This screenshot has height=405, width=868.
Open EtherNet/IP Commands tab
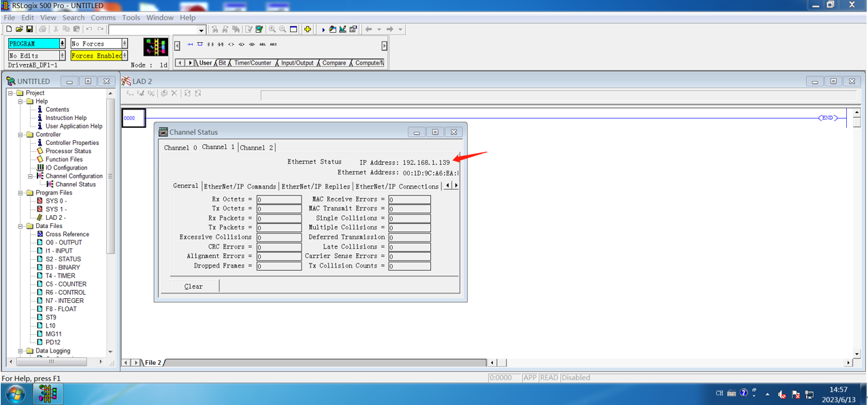(x=240, y=187)
